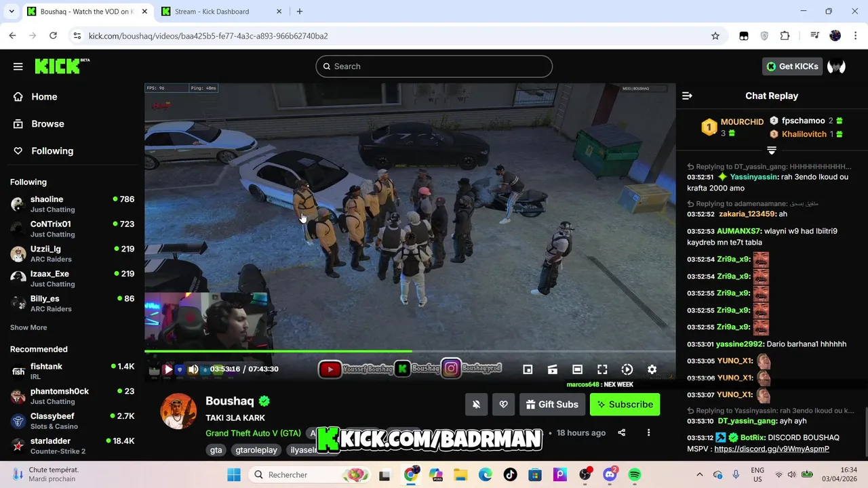Open Classybeef recommended channel
868x488 pixels.
(x=73, y=421)
